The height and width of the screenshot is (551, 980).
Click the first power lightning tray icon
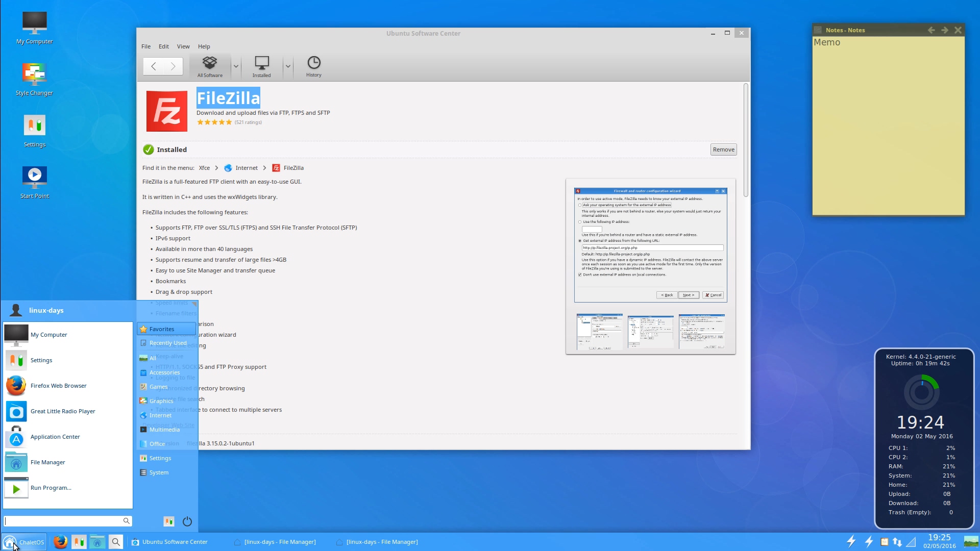851,541
